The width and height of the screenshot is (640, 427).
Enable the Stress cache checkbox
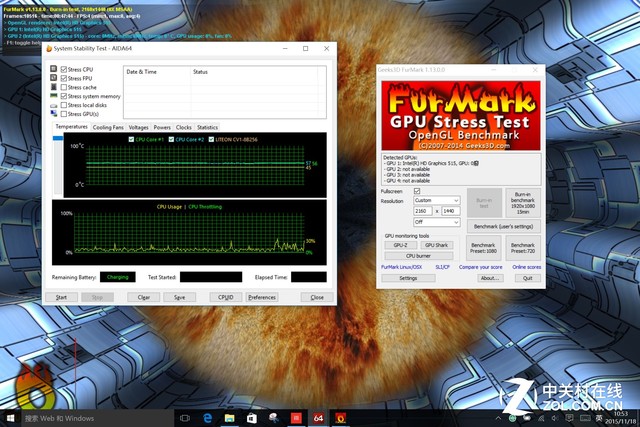(x=65, y=87)
